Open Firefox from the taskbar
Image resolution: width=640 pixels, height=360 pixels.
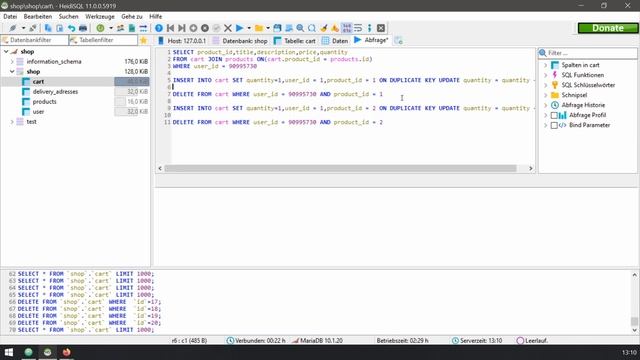66,352
